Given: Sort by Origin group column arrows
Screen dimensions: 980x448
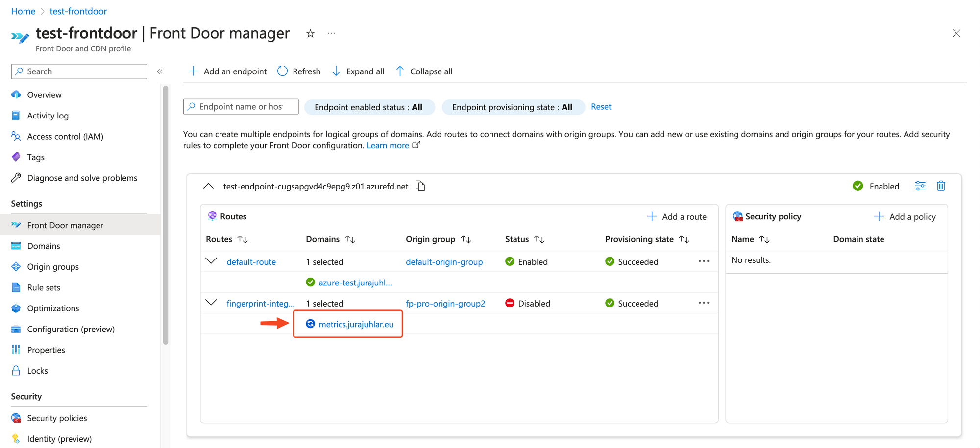Looking at the screenshot, I should 466,239.
